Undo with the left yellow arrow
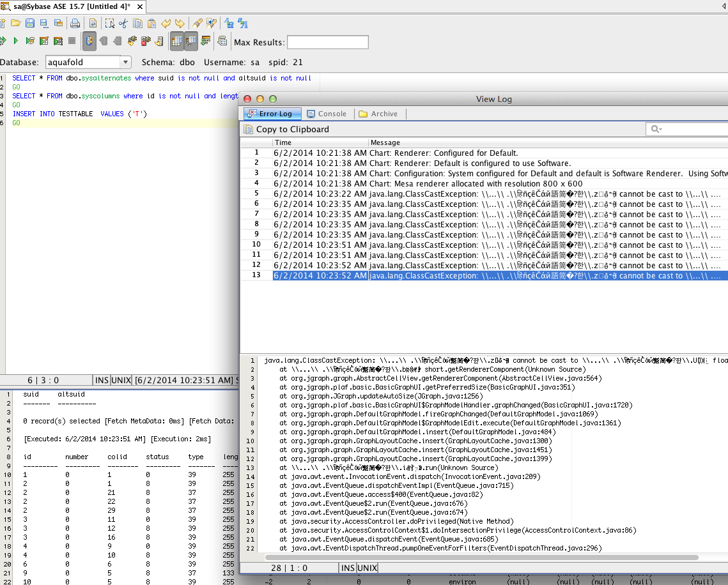This screenshot has width=728, height=585. [166, 23]
